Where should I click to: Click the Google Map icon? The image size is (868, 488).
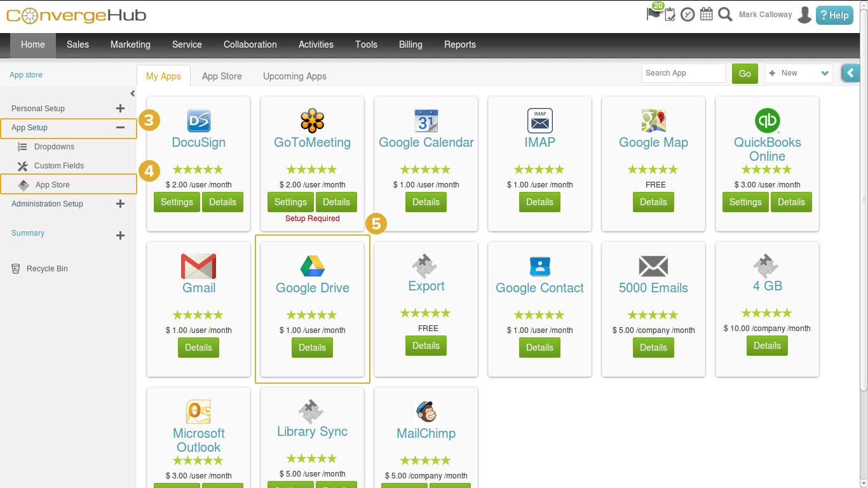653,120
